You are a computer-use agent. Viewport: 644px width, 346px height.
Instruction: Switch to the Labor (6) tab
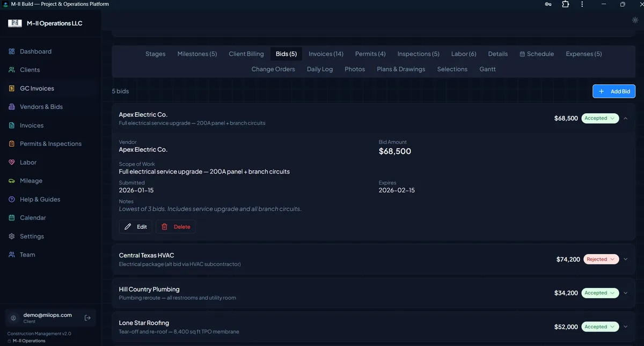(x=464, y=54)
